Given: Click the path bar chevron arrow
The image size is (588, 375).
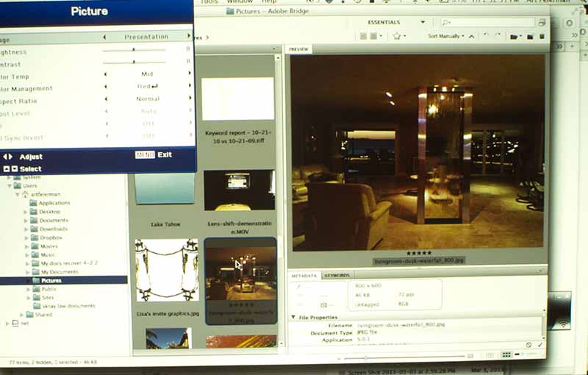Looking at the screenshot, I should [207, 37].
